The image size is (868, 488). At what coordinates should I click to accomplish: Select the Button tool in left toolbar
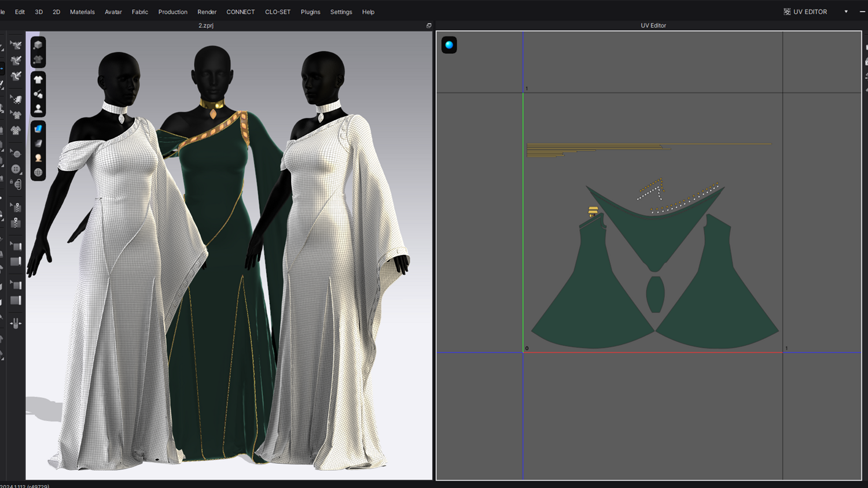tap(16, 169)
